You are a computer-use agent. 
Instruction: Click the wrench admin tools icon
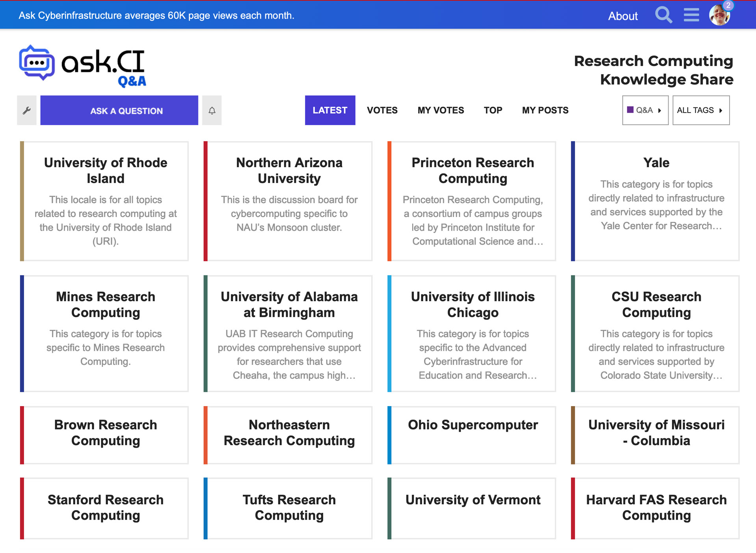pyautogui.click(x=27, y=111)
